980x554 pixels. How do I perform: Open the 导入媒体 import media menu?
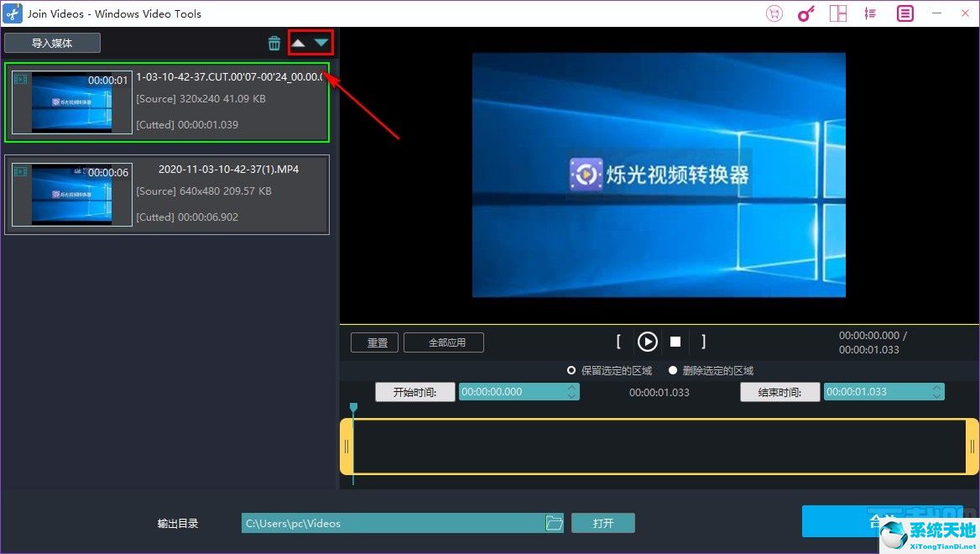[x=52, y=42]
